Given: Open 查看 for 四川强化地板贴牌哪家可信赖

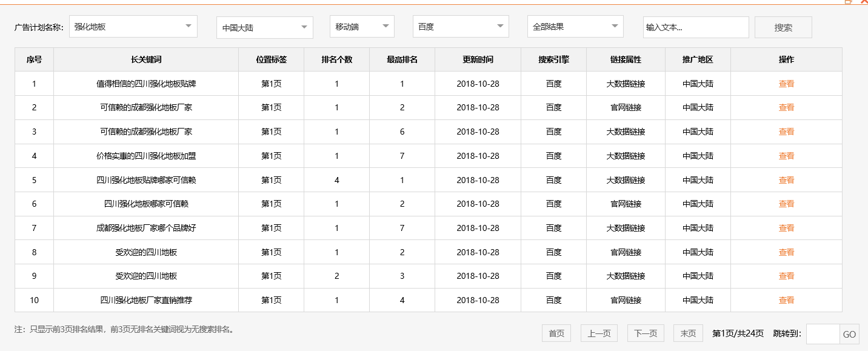Looking at the screenshot, I should click(x=786, y=179).
